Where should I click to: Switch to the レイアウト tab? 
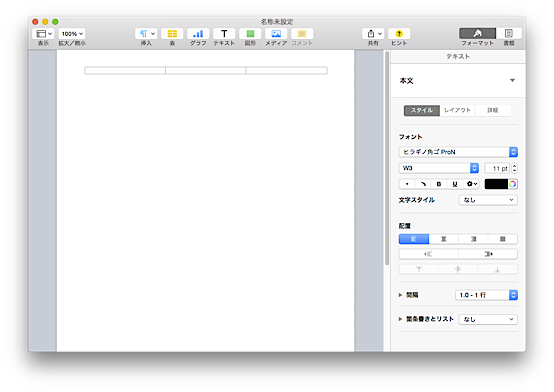click(x=458, y=110)
